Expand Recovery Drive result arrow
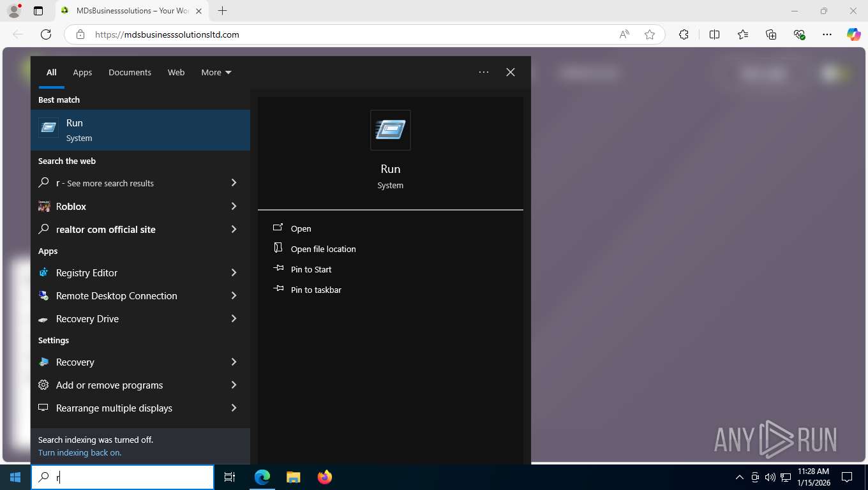The image size is (868, 490). [x=234, y=318]
